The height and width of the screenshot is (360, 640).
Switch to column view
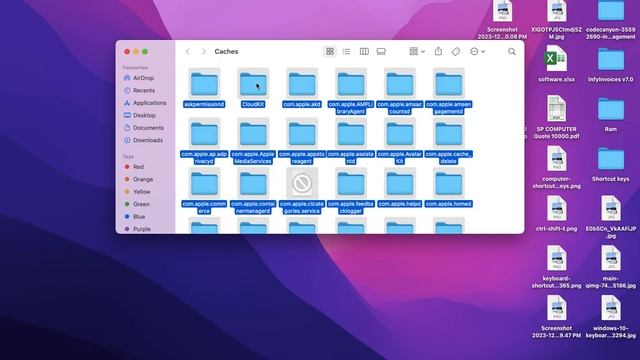[x=364, y=52]
